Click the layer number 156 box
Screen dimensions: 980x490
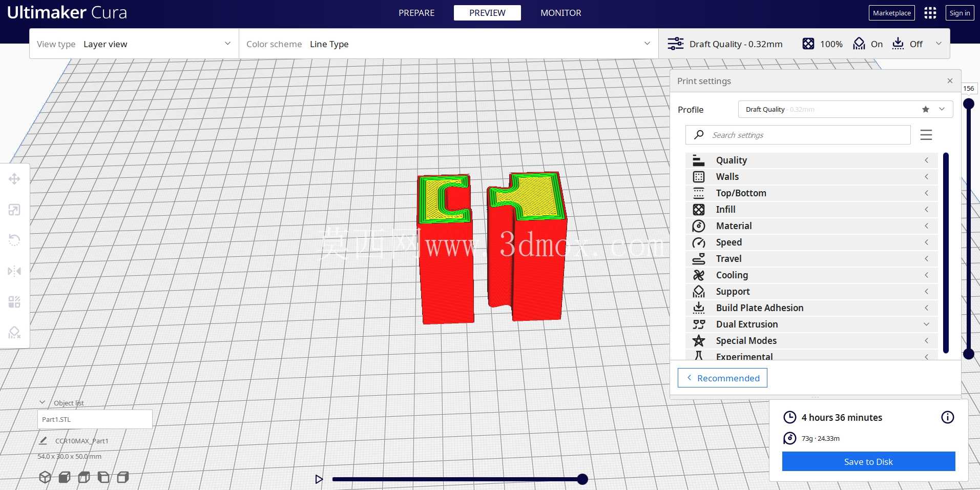point(968,88)
